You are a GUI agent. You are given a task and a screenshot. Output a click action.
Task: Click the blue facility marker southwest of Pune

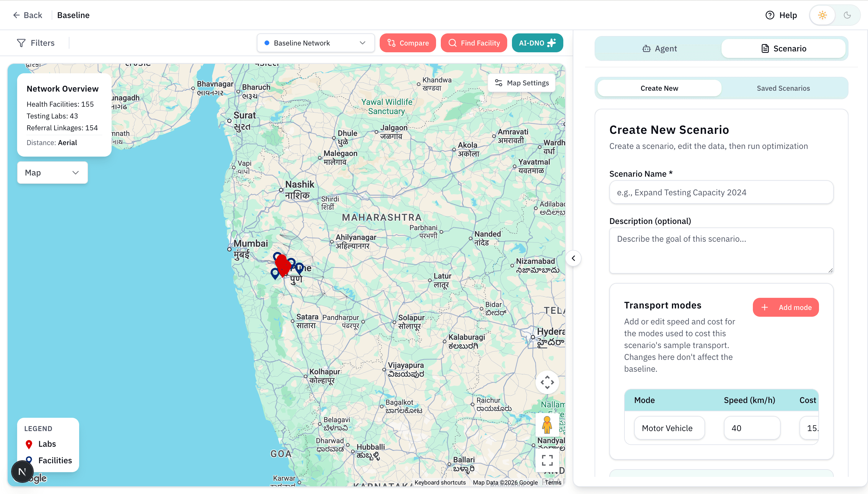(x=275, y=274)
